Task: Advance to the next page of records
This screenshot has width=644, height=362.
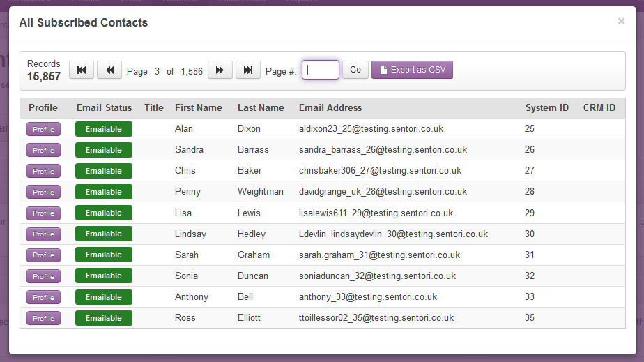Action: [220, 70]
